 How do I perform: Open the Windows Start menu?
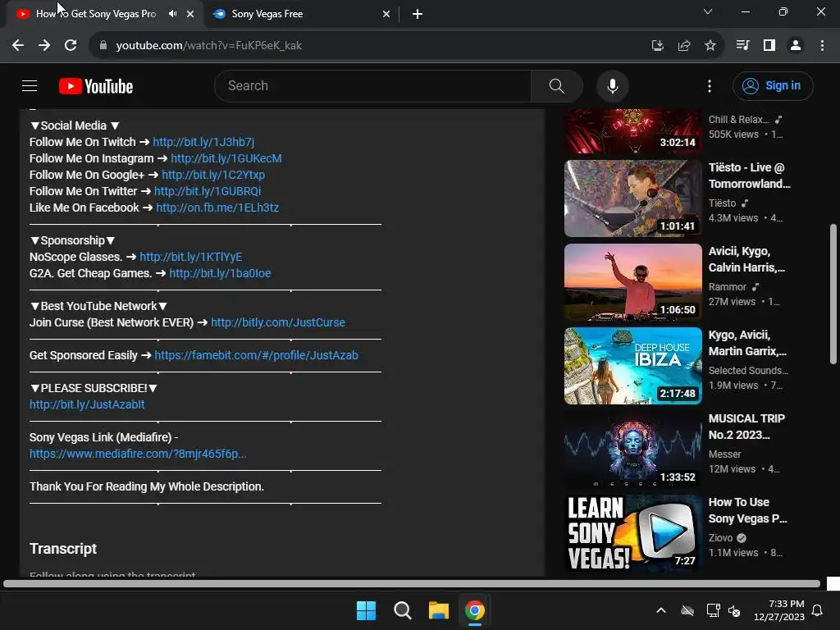click(x=367, y=610)
